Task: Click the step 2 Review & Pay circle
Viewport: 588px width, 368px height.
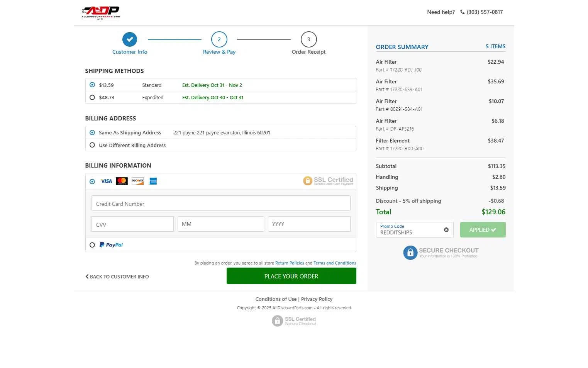Action: [x=219, y=39]
